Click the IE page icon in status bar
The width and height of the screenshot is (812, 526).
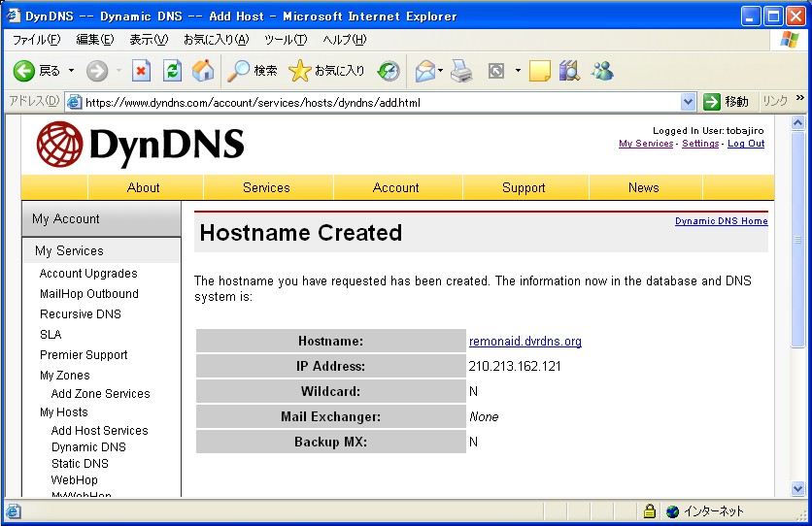point(14,511)
